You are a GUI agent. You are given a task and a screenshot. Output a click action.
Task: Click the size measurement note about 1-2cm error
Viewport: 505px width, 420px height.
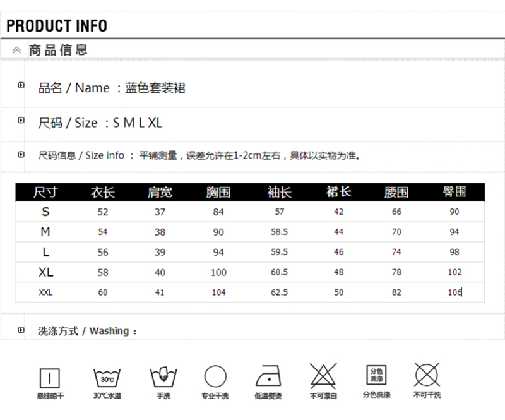pos(249,155)
